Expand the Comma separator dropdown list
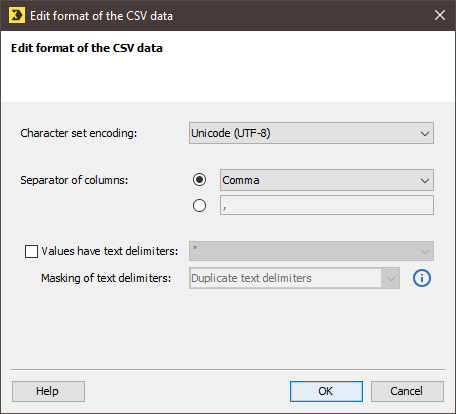The width and height of the screenshot is (456, 414). pyautogui.click(x=327, y=180)
